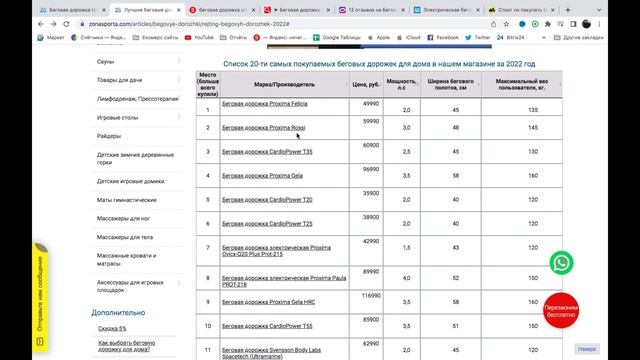Open the Bitrix24 bookmark

(510, 38)
